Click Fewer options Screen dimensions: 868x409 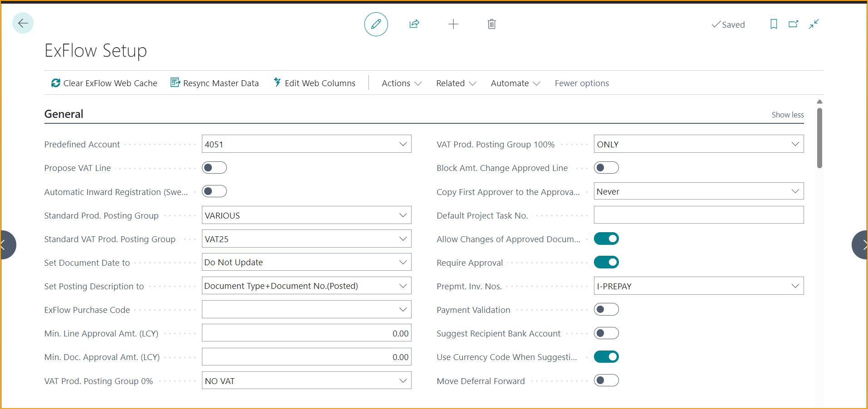(582, 83)
